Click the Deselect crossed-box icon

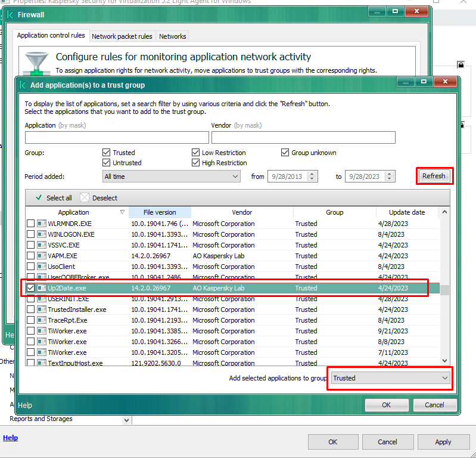[85, 197]
